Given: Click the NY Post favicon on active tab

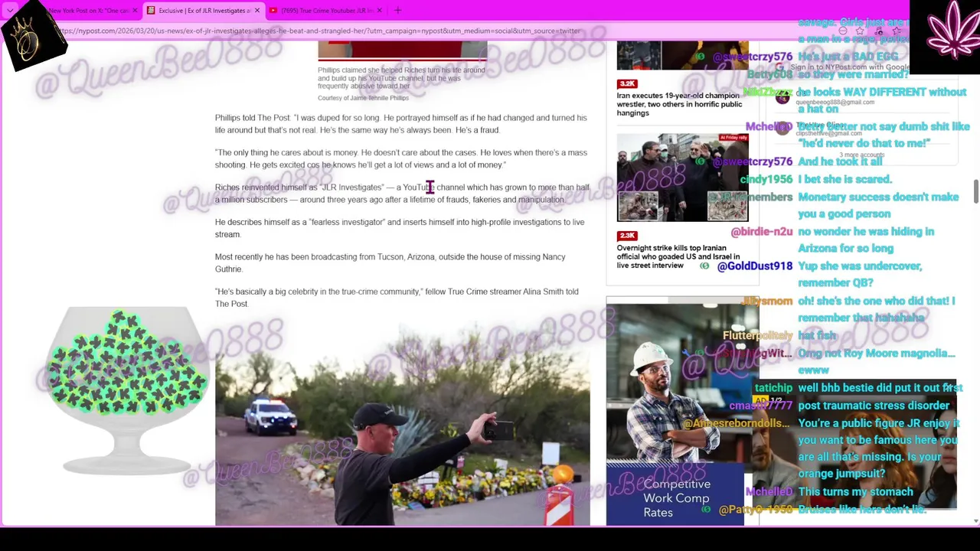Looking at the screenshot, I should [x=151, y=11].
